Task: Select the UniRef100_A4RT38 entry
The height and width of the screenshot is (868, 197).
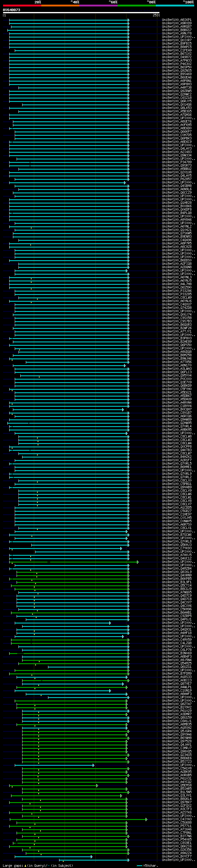Action: (177, 88)
